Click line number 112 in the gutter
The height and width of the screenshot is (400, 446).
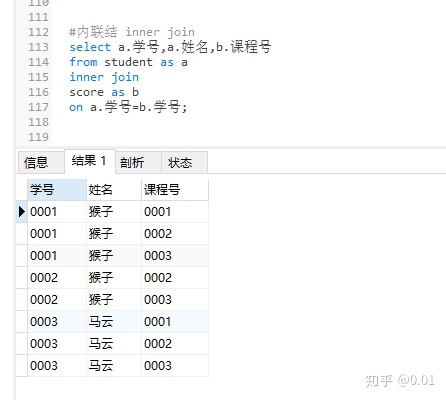pos(38,32)
